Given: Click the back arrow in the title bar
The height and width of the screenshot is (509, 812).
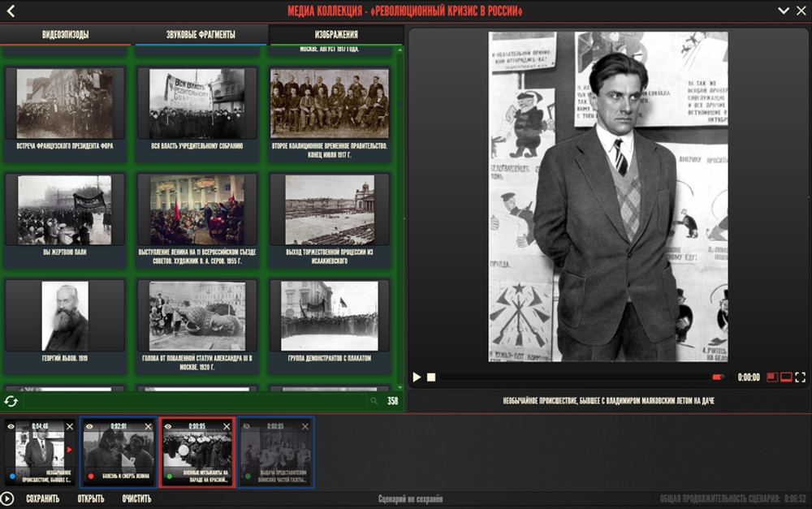Looking at the screenshot, I should point(11,11).
